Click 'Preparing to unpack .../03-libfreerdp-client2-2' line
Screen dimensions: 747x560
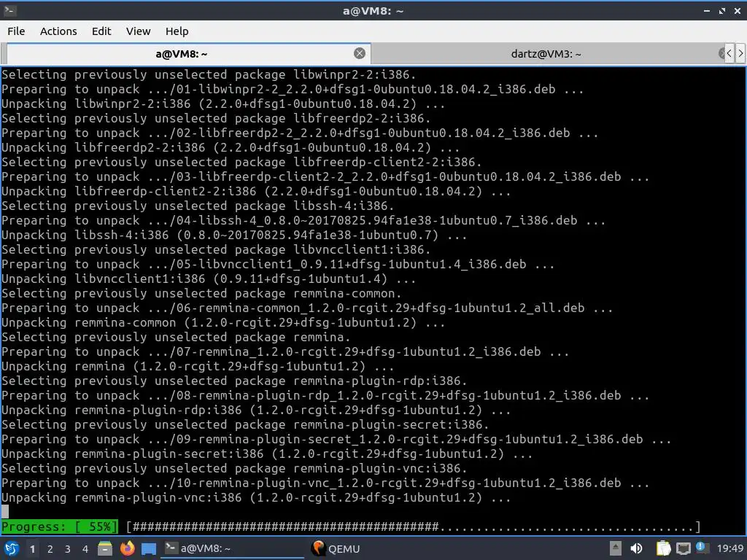pyautogui.click(x=325, y=176)
